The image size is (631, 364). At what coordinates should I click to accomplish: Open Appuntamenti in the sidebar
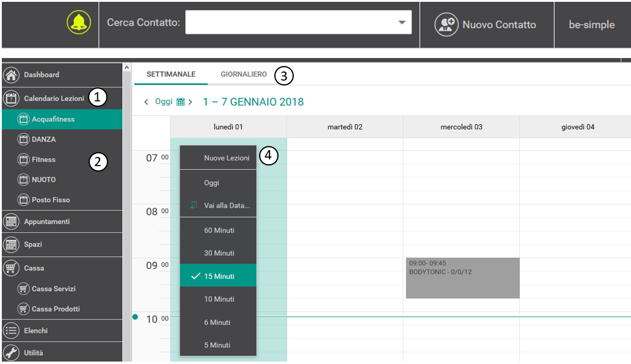click(x=62, y=221)
